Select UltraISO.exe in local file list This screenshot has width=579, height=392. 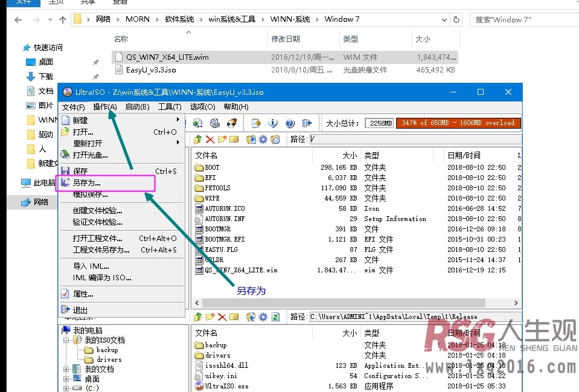coord(227,386)
